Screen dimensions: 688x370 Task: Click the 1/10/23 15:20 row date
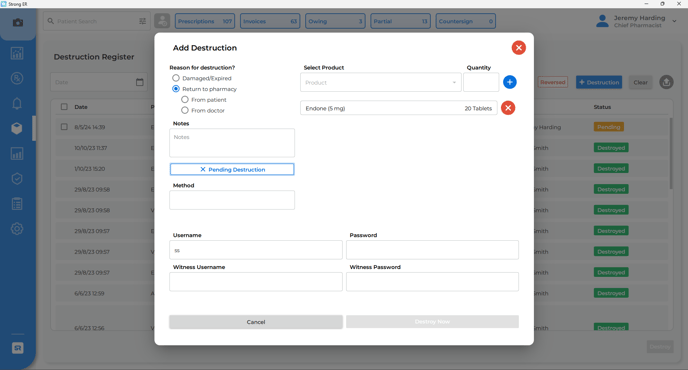(x=90, y=169)
